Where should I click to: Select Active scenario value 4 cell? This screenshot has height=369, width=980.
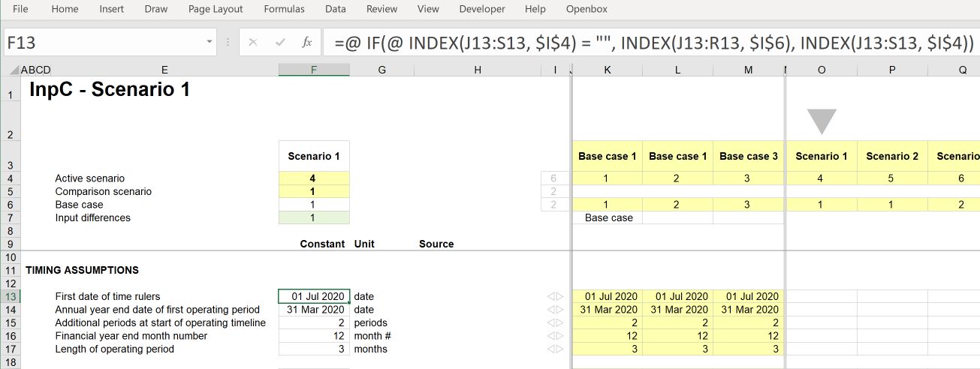(x=313, y=178)
